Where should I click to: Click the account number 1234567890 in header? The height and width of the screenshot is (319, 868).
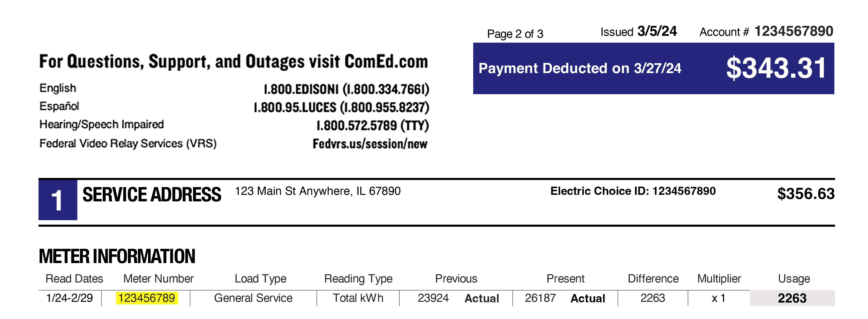point(794,31)
